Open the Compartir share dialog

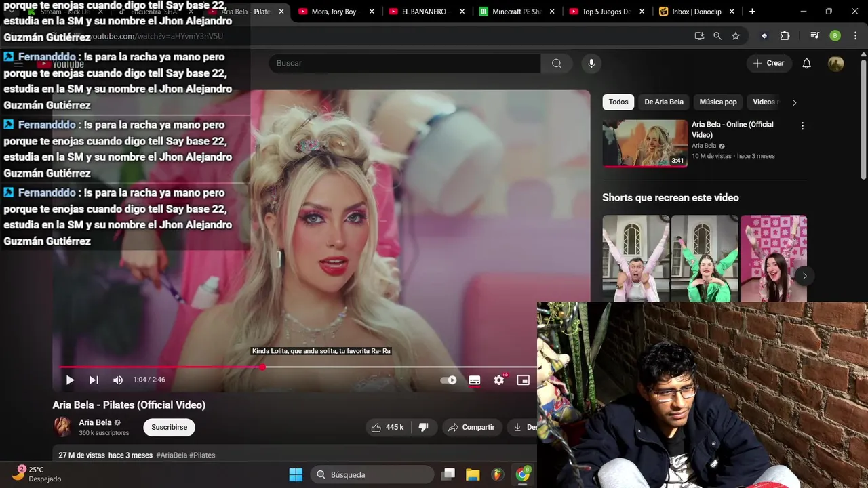pyautogui.click(x=471, y=427)
